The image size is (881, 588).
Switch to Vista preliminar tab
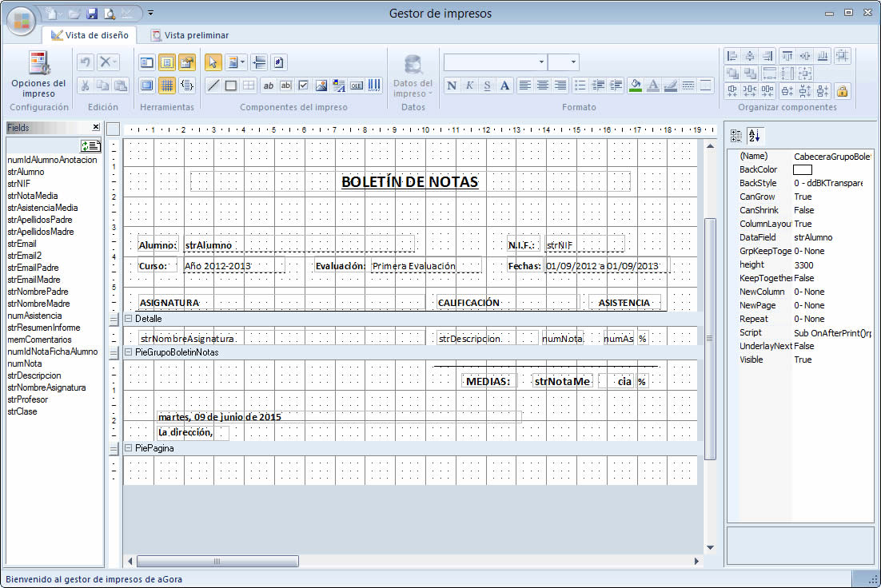coord(190,35)
